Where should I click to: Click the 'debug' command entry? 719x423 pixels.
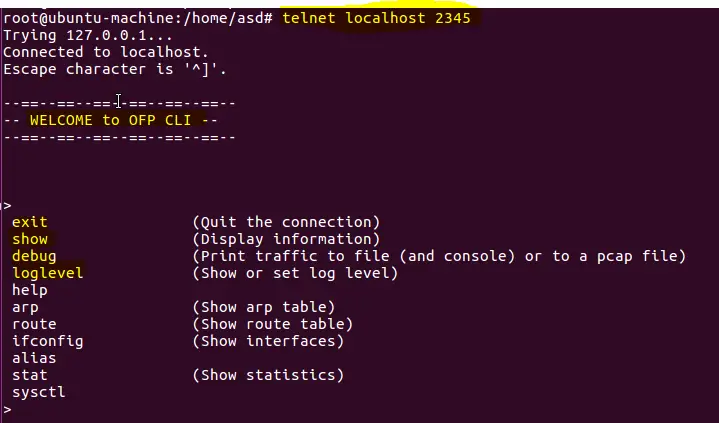coord(34,256)
